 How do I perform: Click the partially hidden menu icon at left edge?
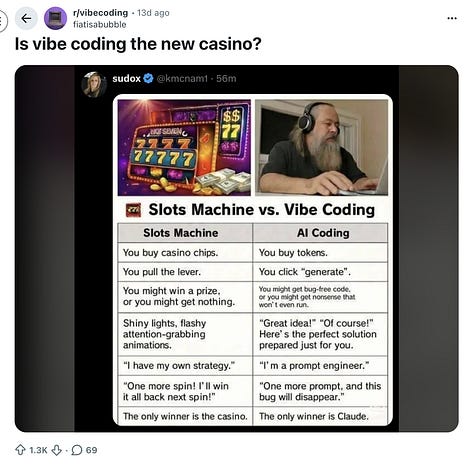coord(3,21)
